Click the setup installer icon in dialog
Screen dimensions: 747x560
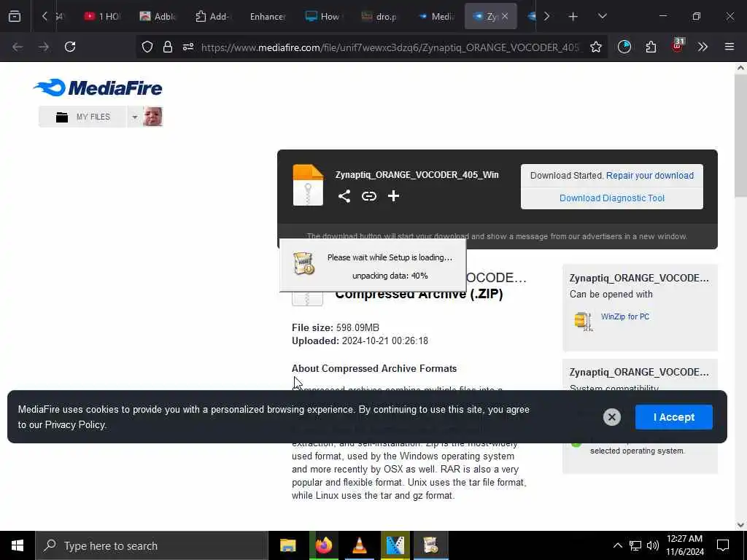[304, 263]
